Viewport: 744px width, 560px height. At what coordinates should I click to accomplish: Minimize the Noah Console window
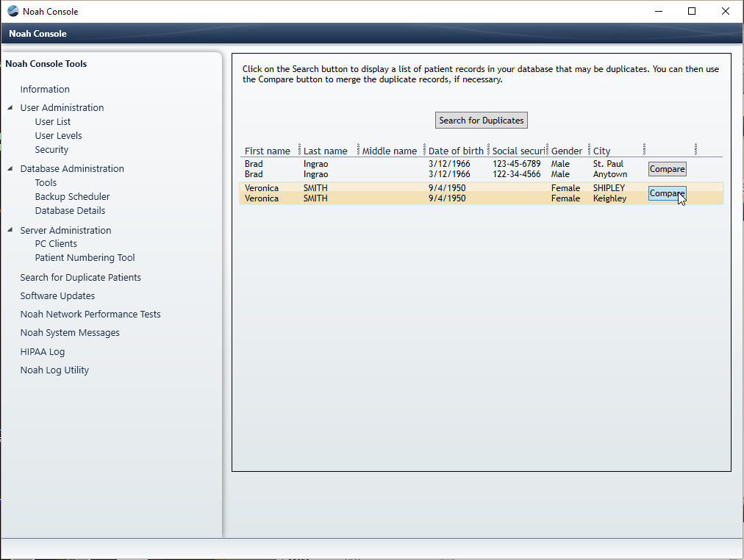[x=659, y=11]
